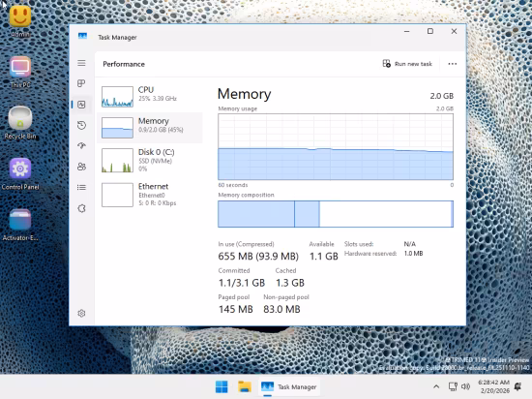Open the Users page icon
The image size is (532, 399).
(x=81, y=167)
